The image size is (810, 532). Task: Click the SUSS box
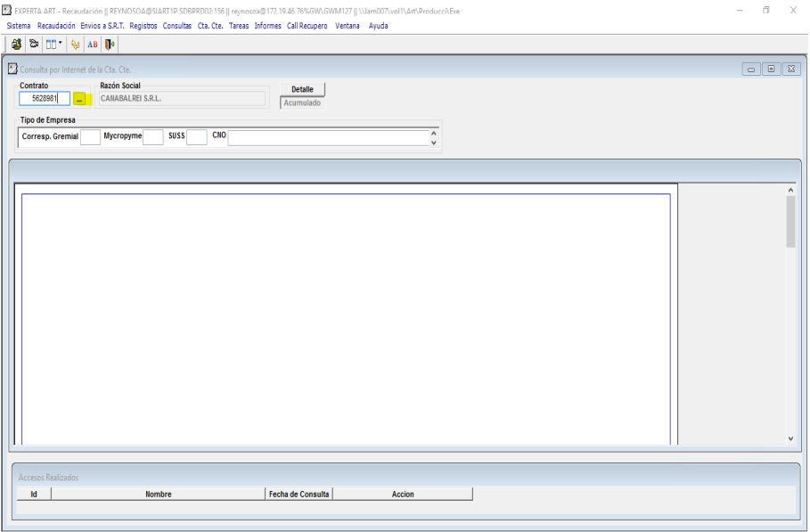pos(196,137)
